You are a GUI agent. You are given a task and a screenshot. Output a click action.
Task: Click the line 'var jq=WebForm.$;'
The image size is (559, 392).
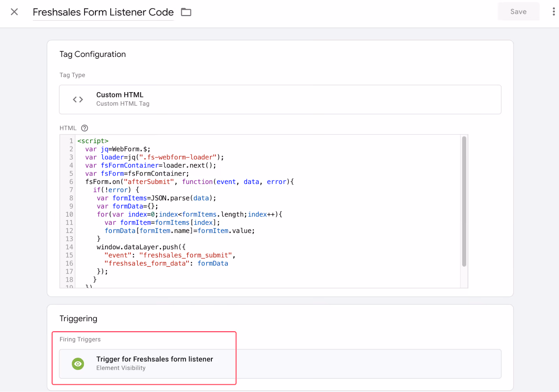pyautogui.click(x=118, y=149)
